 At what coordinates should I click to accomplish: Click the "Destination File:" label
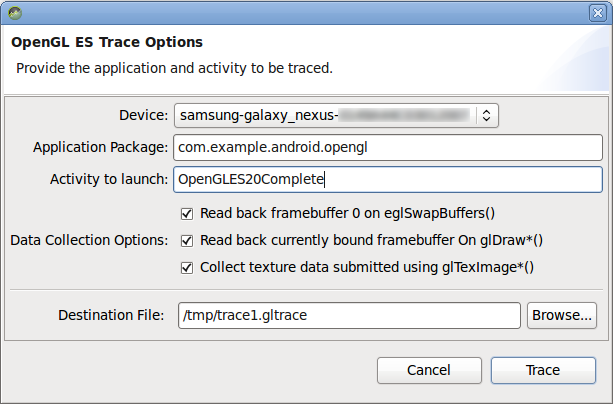click(x=109, y=315)
